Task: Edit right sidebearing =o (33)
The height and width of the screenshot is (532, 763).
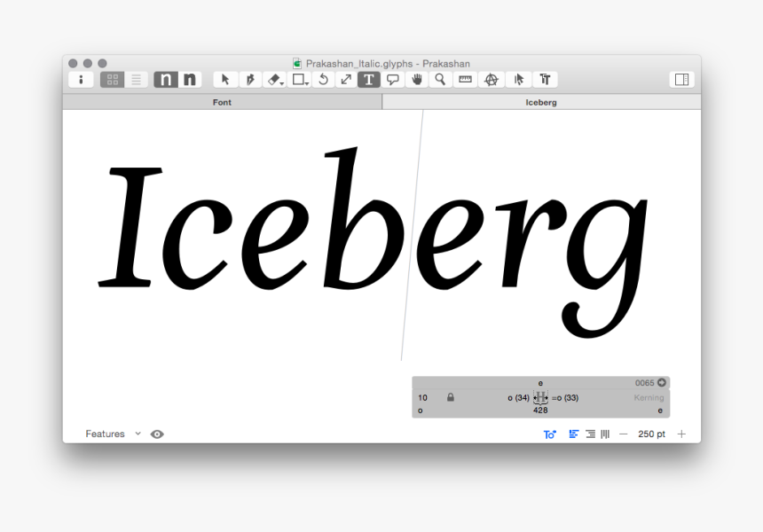Action: (565, 398)
